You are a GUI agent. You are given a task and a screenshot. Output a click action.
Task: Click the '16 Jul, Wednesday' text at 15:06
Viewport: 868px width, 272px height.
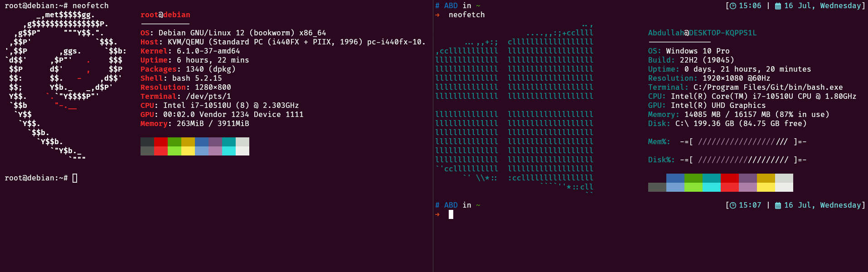click(x=822, y=6)
